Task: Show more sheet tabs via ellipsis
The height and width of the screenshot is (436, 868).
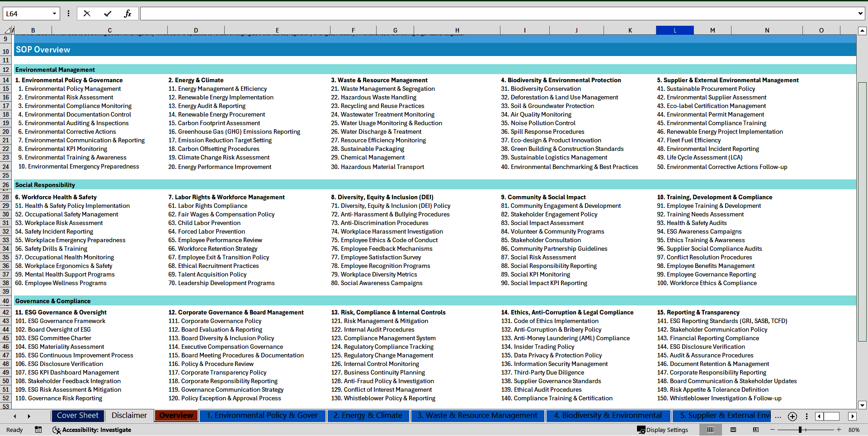Action: [778, 416]
